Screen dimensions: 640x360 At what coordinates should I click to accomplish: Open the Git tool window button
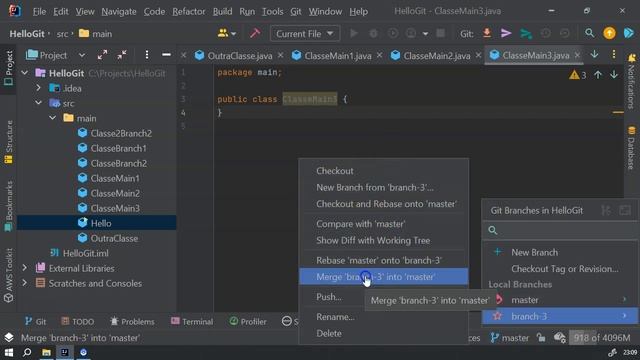(36, 322)
